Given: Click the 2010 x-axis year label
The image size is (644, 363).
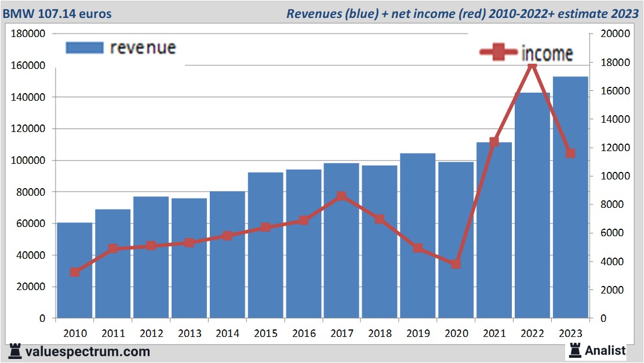Looking at the screenshot, I should 75,333.
